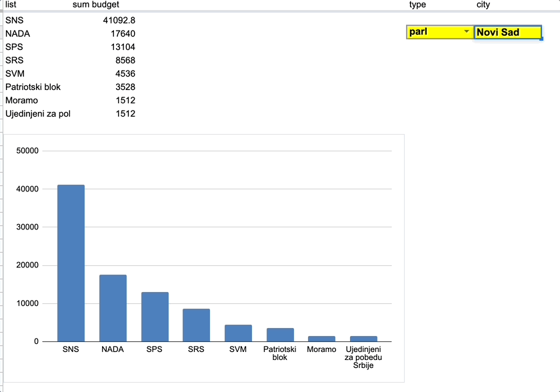Image resolution: width=560 pixels, height=392 pixels.
Task: Select the yellow 'parl' cell text
Action: 419,32
